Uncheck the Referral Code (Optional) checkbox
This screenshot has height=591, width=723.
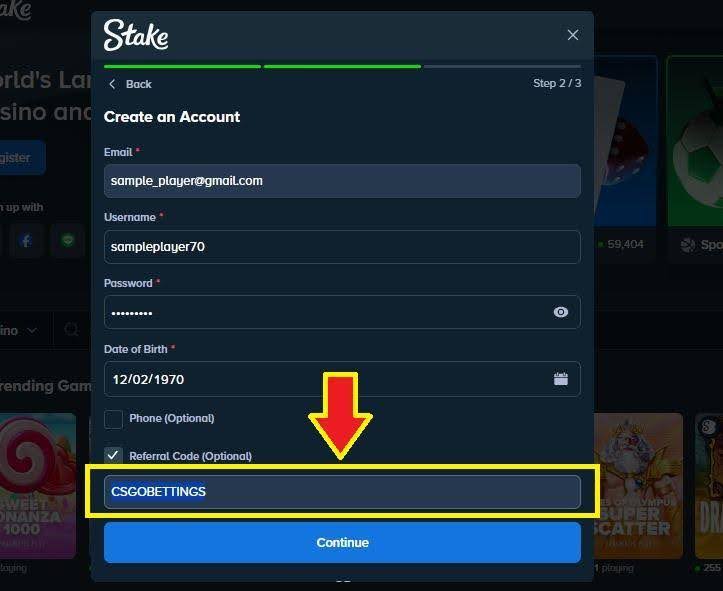[113, 456]
